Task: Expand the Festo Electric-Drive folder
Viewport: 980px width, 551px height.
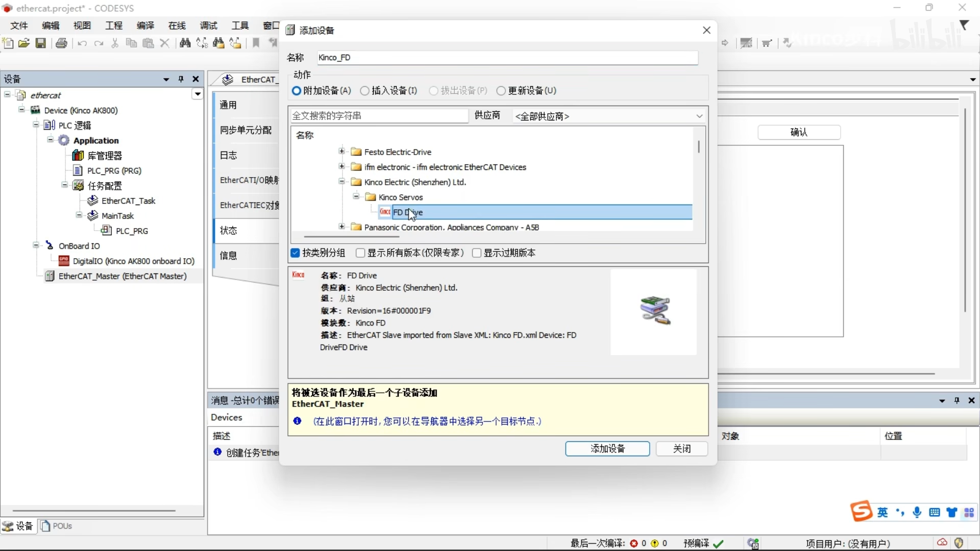Action: click(x=341, y=151)
